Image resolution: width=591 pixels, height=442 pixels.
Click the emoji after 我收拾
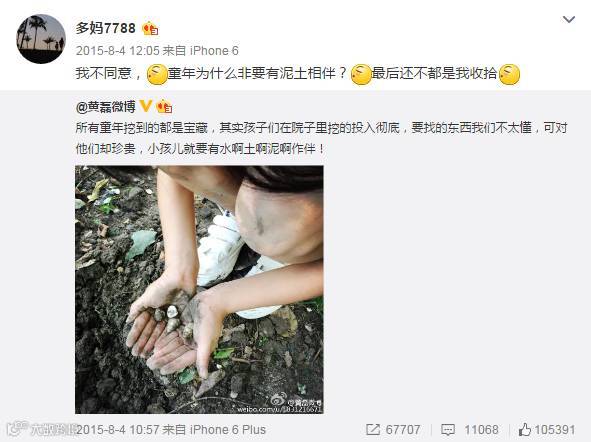(509, 74)
